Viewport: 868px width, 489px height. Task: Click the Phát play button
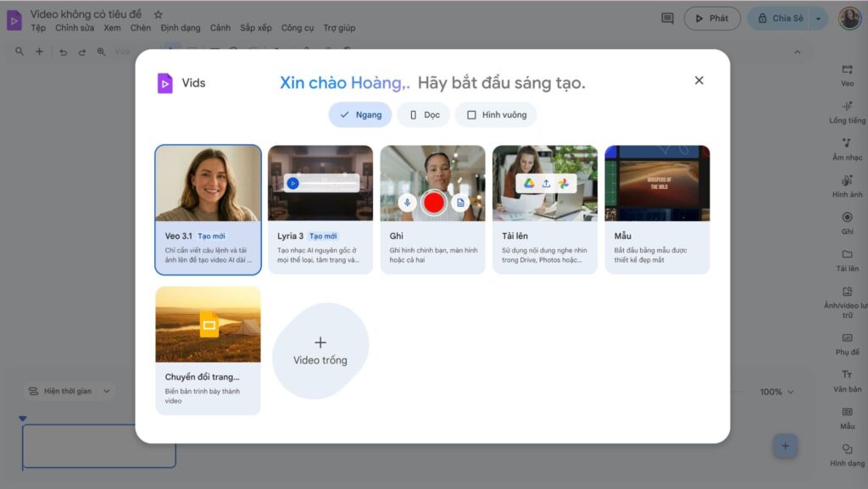pos(712,19)
